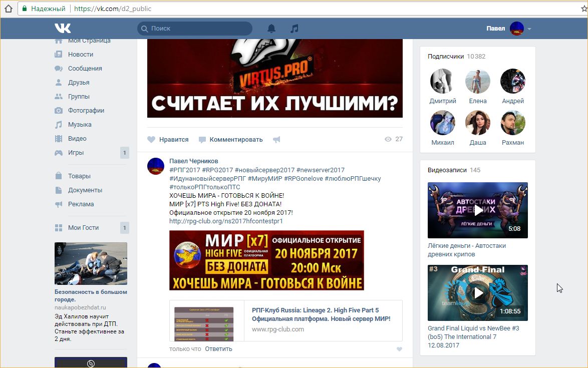588x368 pixels.
Task: Click the Сообщения chat bubble icon
Action: (x=59, y=69)
